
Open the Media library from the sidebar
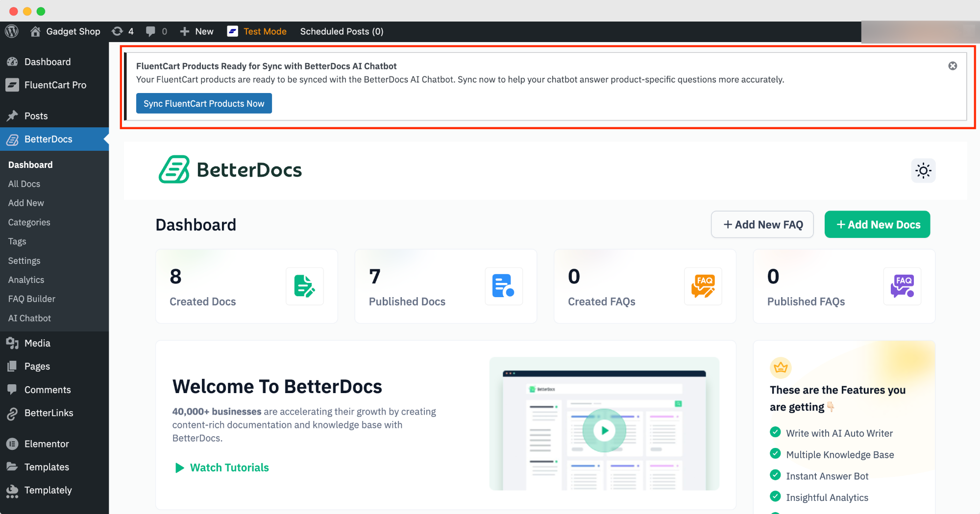click(x=13, y=343)
